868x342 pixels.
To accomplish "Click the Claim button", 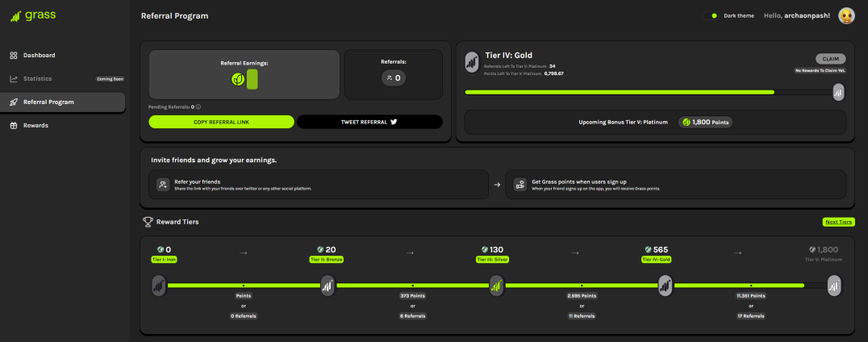I will (x=830, y=59).
